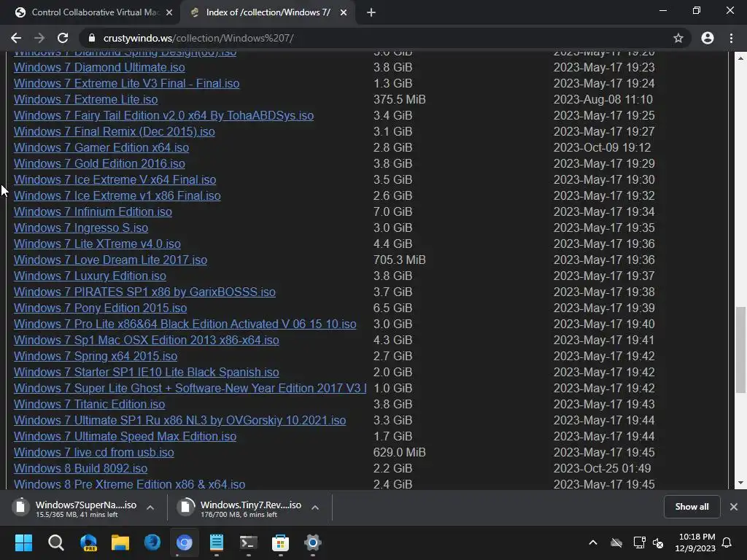Download Windows 7 Spring x64 2015.iso
This screenshot has width=747, height=560.
click(x=96, y=356)
